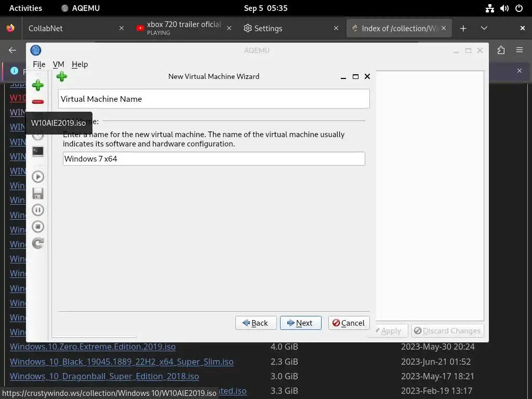Click the Back button in the wizard
Image resolution: width=532 pixels, height=399 pixels.
[x=256, y=323]
